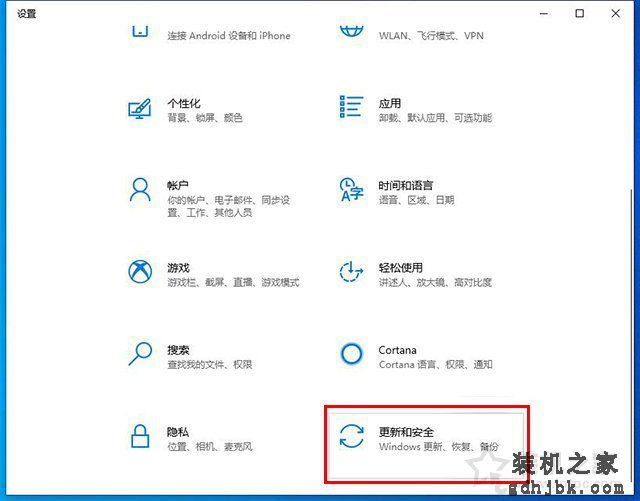Select the 搜索 category title
This screenshot has height=501, width=640.
click(178, 350)
